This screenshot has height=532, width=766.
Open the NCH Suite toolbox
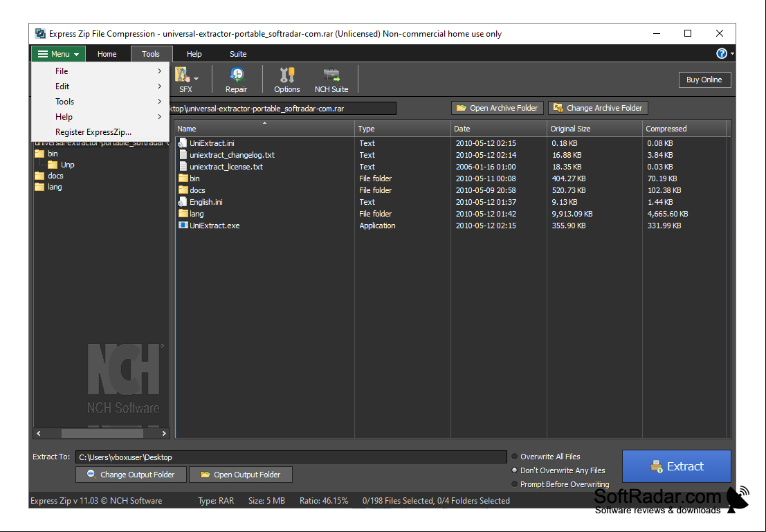click(331, 80)
